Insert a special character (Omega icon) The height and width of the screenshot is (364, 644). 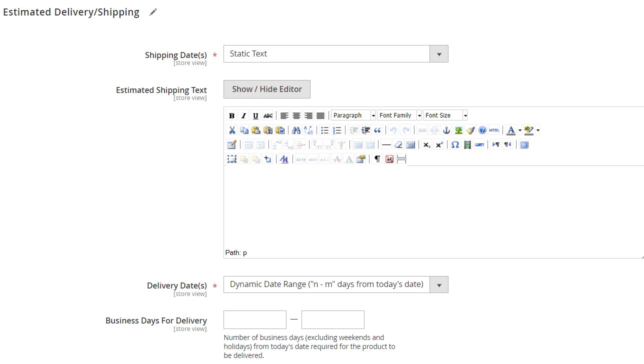tap(455, 144)
